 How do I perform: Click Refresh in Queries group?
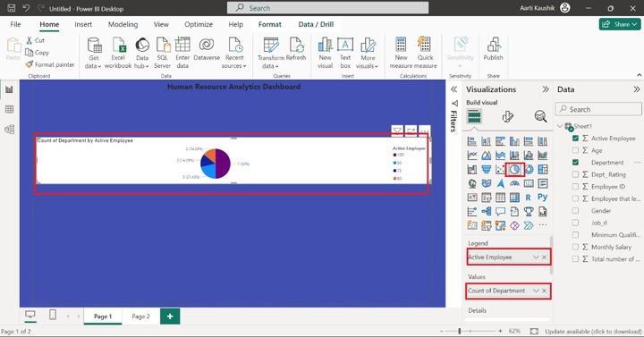tap(296, 49)
